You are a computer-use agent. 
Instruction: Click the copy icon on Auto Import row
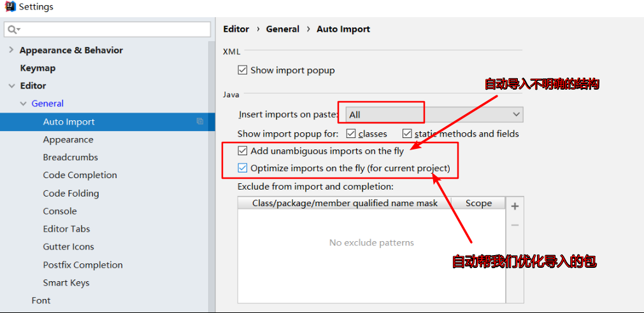200,122
